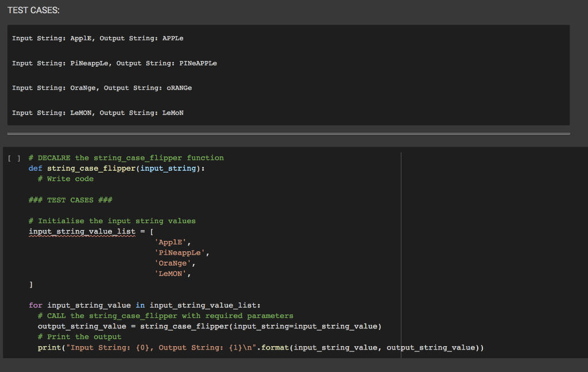Click the 'OraNge' list entry
588x372 pixels.
[173, 263]
